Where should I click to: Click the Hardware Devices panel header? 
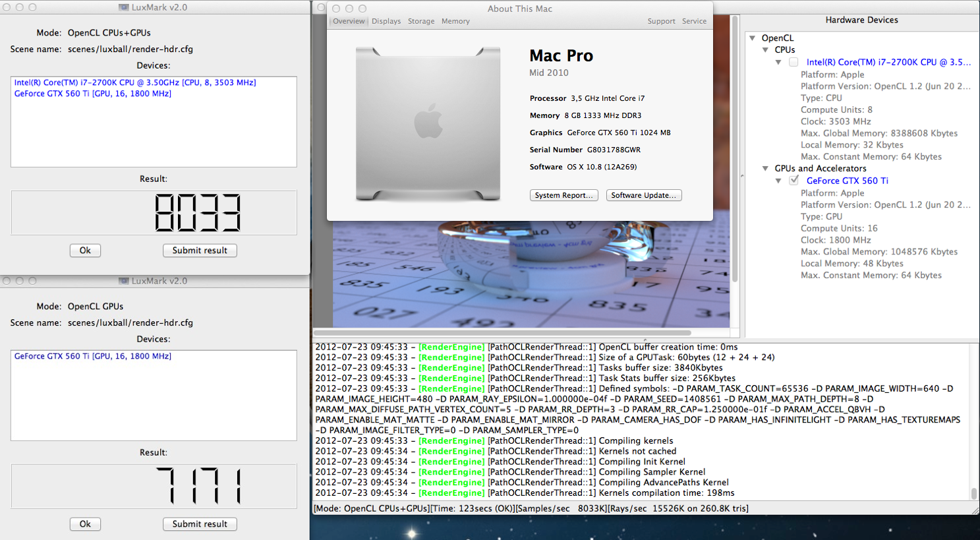point(861,20)
